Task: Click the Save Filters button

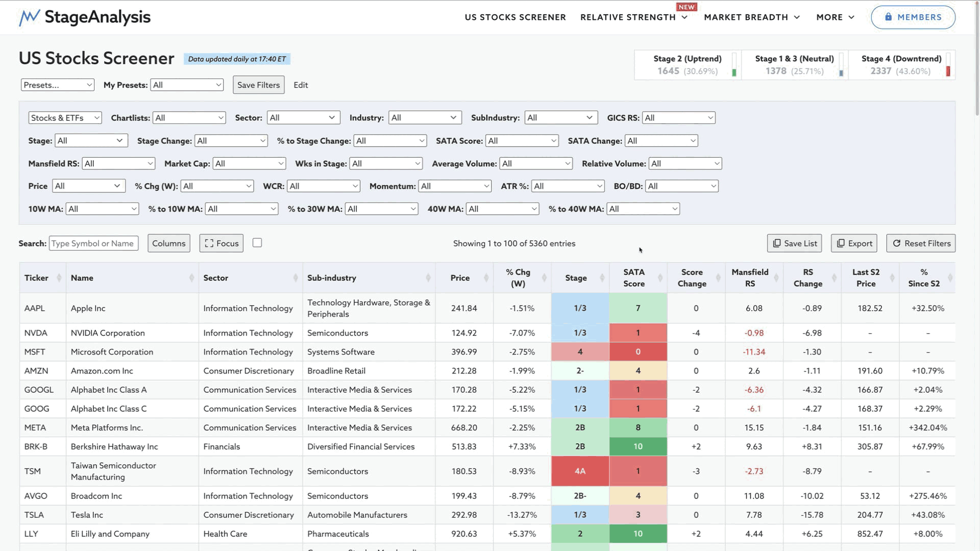Action: tap(258, 85)
